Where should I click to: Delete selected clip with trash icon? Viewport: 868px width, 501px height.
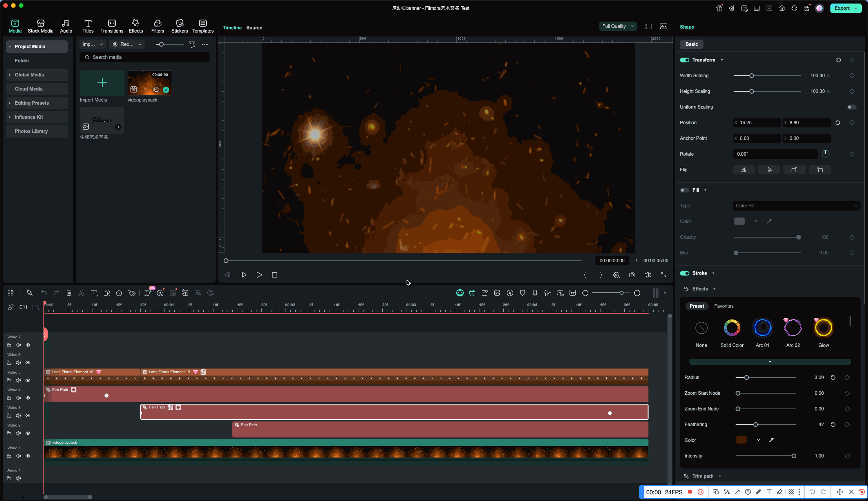tap(69, 293)
